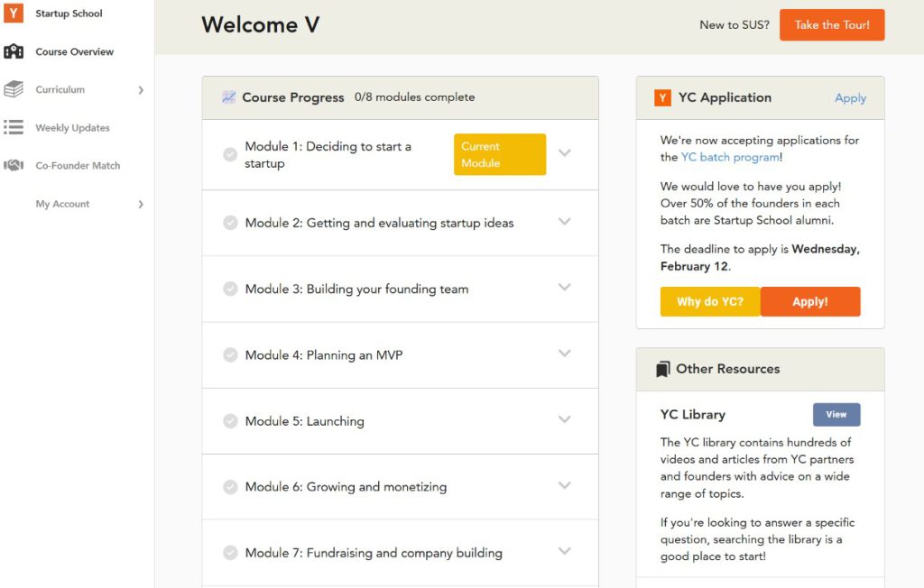Click the Other Resources bookmark icon
The height and width of the screenshot is (588, 924).
point(662,369)
